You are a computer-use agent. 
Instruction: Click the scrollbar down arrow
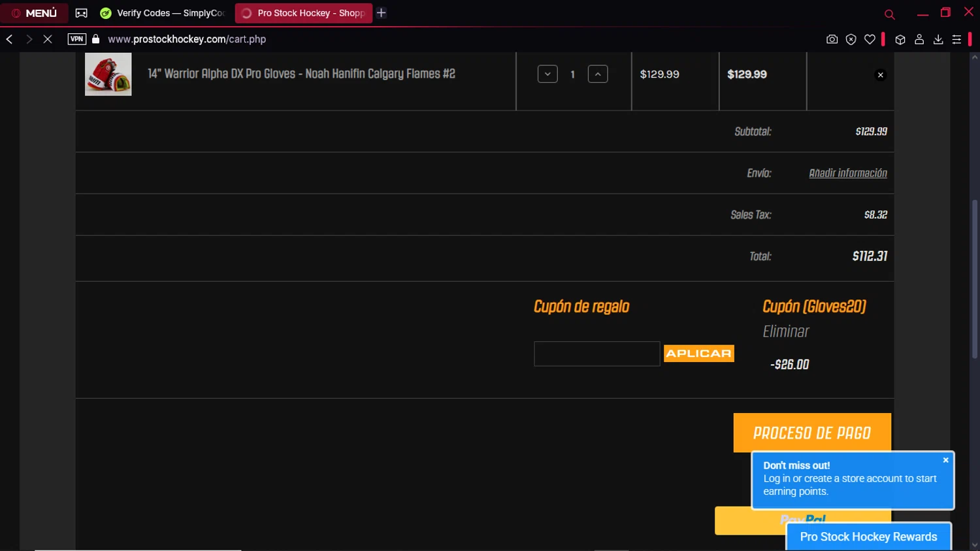pyautogui.click(x=975, y=544)
